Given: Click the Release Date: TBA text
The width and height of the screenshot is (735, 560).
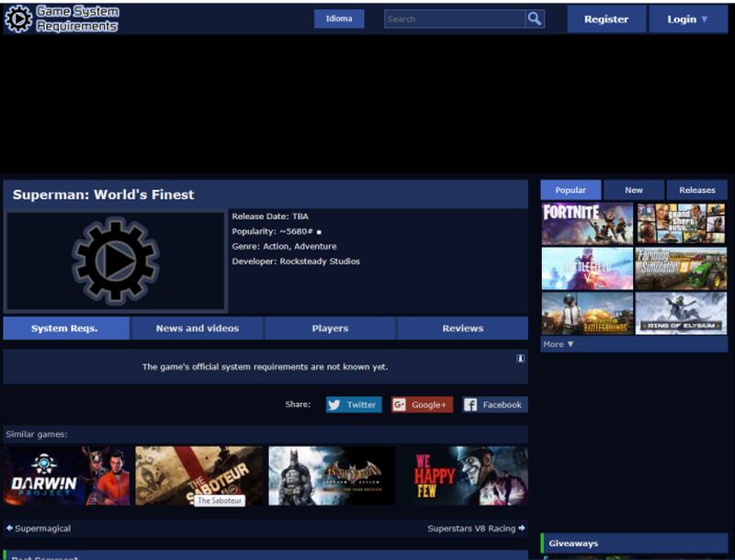Looking at the screenshot, I should pos(270,217).
